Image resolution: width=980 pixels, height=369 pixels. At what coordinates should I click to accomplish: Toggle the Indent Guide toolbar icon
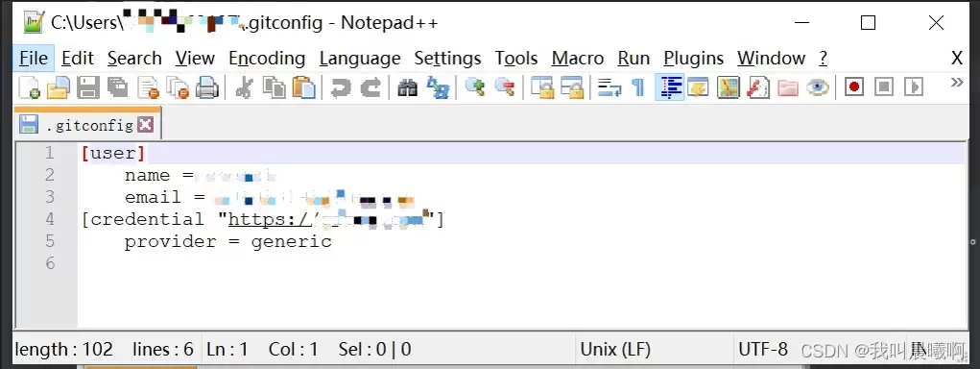pos(669,87)
